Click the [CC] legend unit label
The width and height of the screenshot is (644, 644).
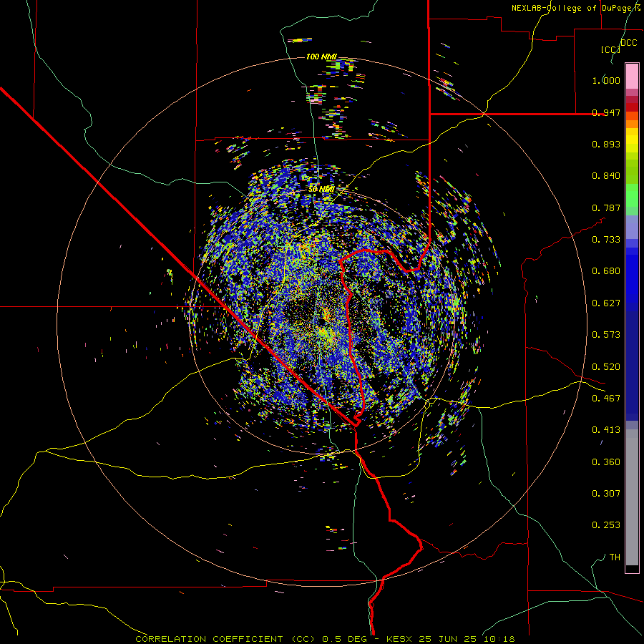pyautogui.click(x=610, y=49)
